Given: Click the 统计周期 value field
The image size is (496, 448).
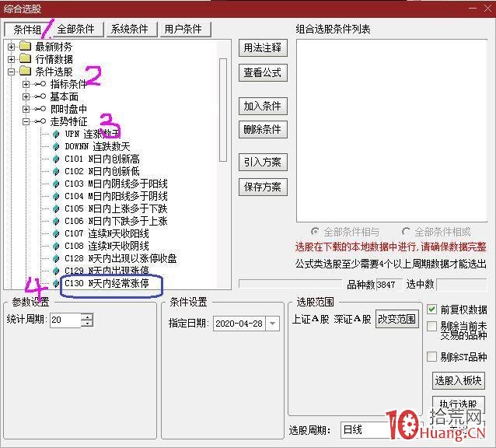Looking at the screenshot, I should coord(65,320).
